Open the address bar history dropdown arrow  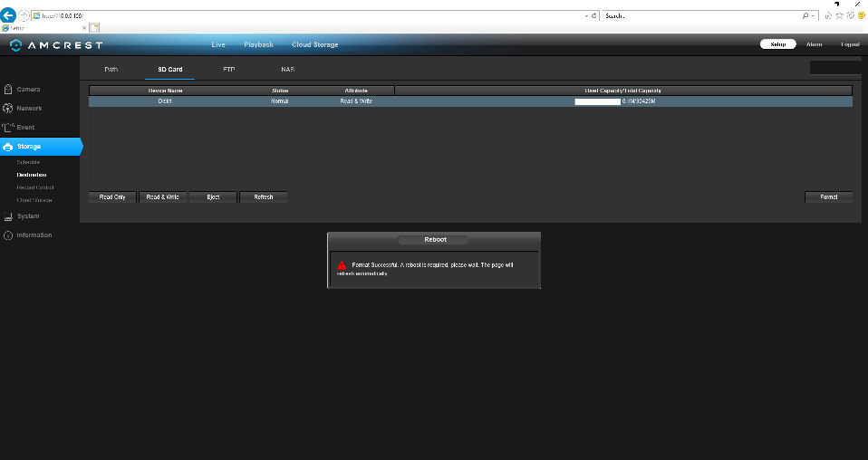[587, 16]
